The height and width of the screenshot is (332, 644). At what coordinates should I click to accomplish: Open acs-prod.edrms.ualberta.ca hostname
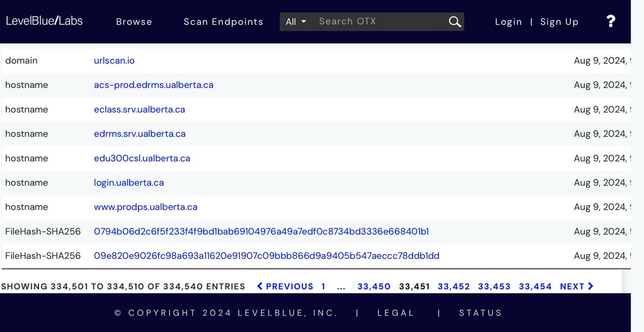coord(153,85)
